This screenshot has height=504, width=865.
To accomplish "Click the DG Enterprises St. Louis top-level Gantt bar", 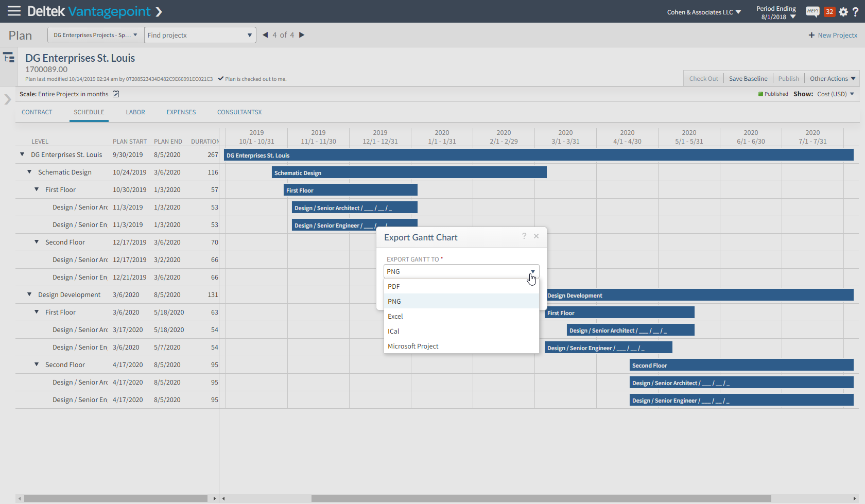I will [x=539, y=155].
